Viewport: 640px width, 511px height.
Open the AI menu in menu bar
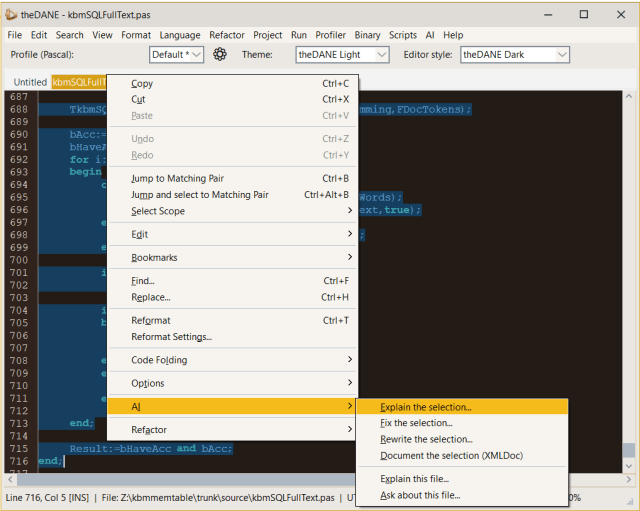click(x=430, y=35)
